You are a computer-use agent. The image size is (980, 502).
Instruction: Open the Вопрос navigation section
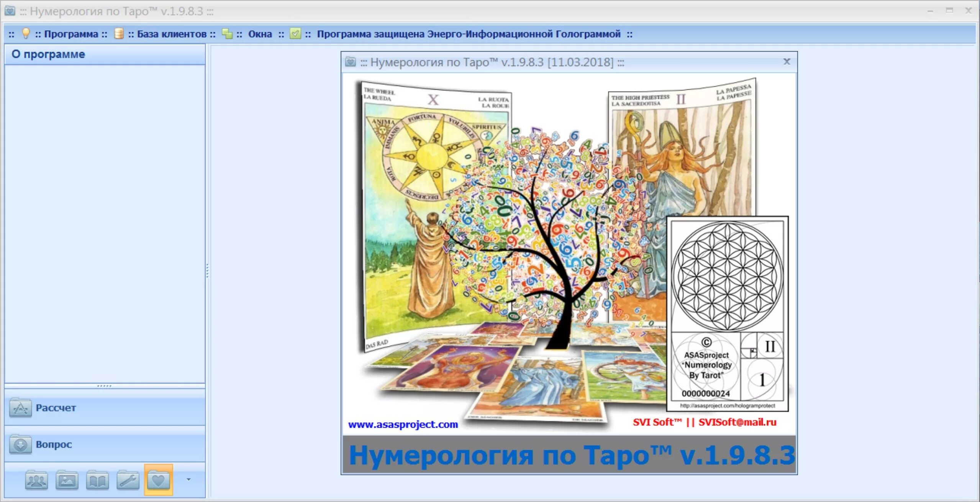pos(105,444)
